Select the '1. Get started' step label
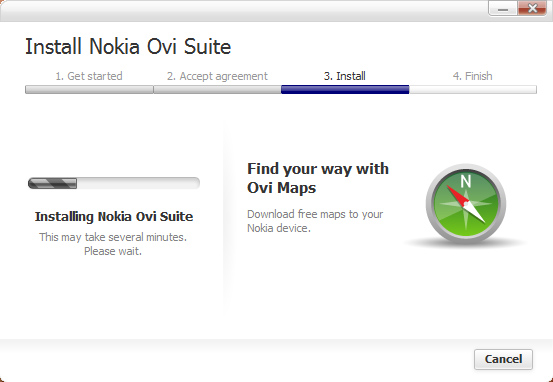 tap(89, 76)
